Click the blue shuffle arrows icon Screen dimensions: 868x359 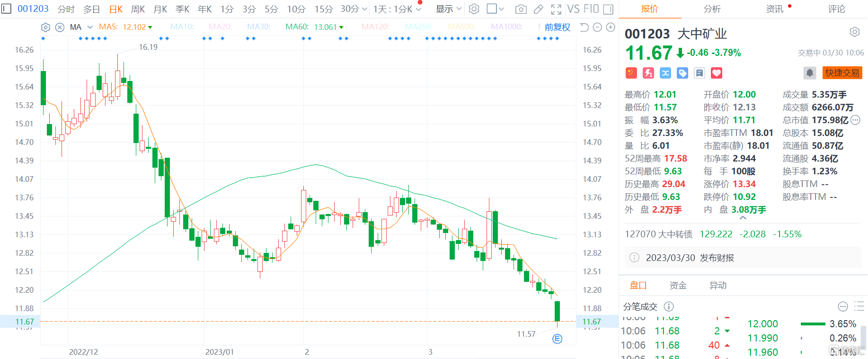pos(665,73)
